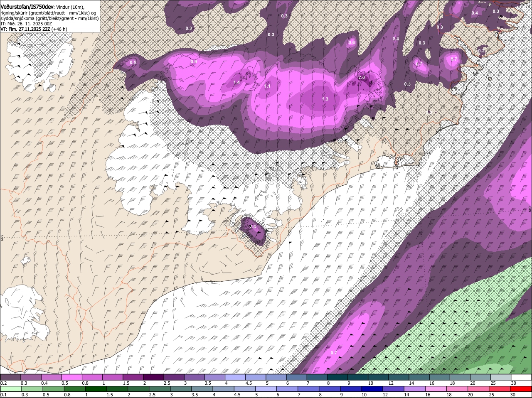Screen dimensions: 532x398
Task: Click the dark teal snow-scale swatch between 8 and 9
Action: coord(337,377)
